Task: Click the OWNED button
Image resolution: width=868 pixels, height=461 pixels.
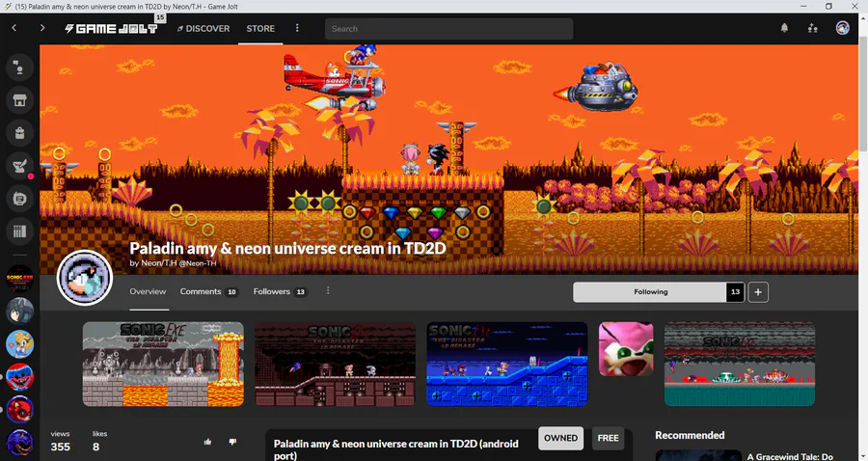Action: pyautogui.click(x=560, y=438)
